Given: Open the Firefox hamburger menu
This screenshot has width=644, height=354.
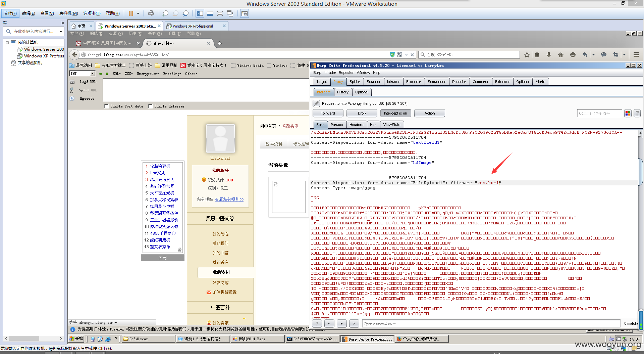Looking at the screenshot, I should pyautogui.click(x=636, y=55).
